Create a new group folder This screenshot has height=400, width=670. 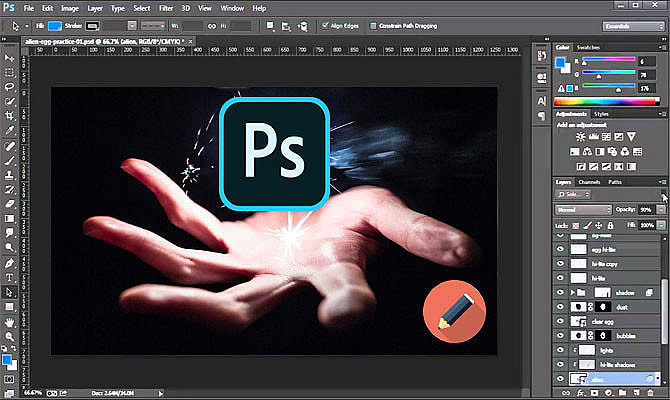(623, 392)
